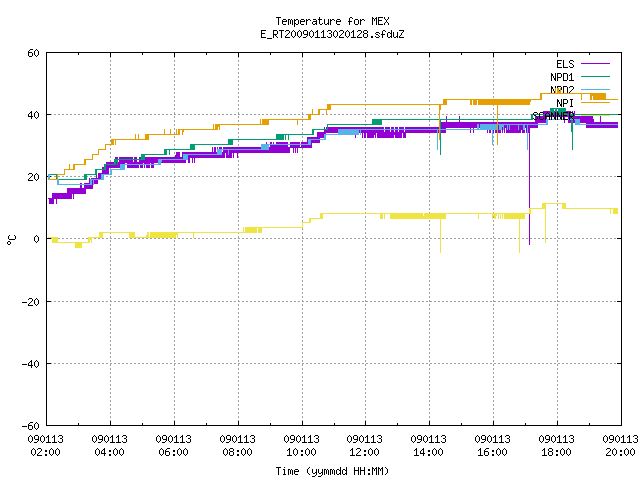Click the 'Time (yymmdd HH:MM)' axis title
Viewport: 640px width, 480px height.
[x=332, y=471]
